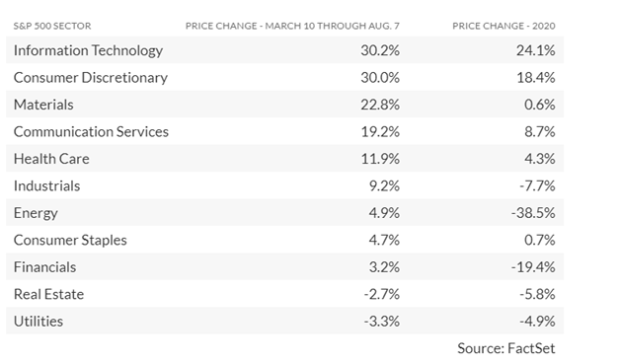Screen dimensions: 620x364
Task: Click the Consumer Staples sector name
Action: click(70, 241)
